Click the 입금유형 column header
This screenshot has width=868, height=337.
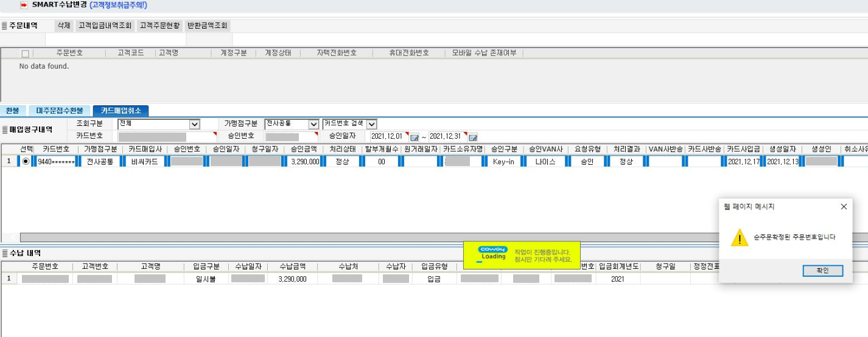point(434,266)
